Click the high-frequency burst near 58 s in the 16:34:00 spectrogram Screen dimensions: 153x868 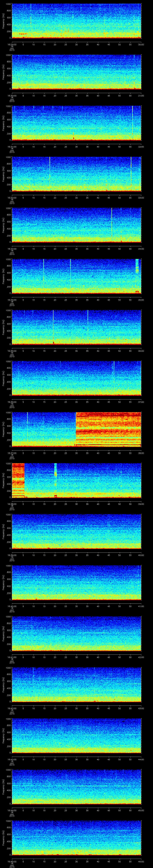[137, 266]
